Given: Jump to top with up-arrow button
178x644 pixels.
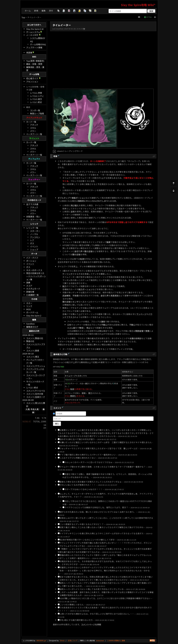Looking at the screenshot, I should (x=174, y=183).
